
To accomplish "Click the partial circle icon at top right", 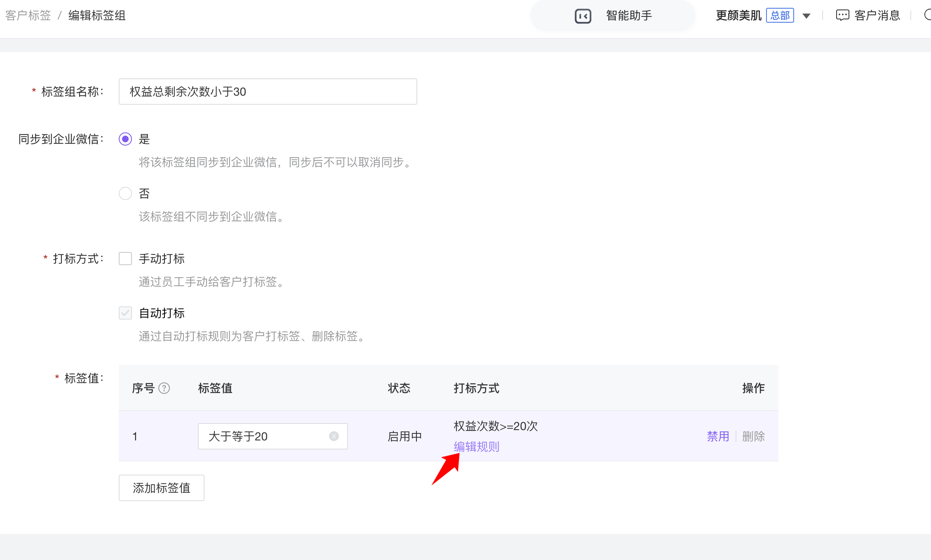I will [x=927, y=15].
